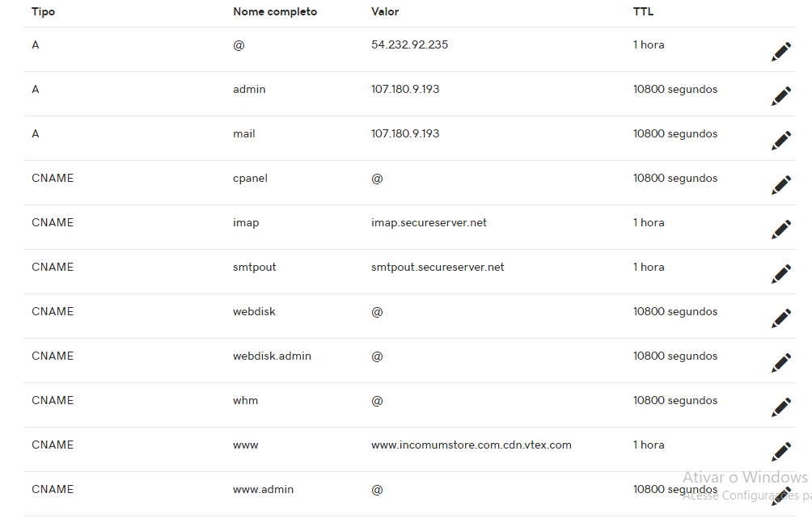
Task: Click pencil icon for admin A record
Action: (780, 97)
